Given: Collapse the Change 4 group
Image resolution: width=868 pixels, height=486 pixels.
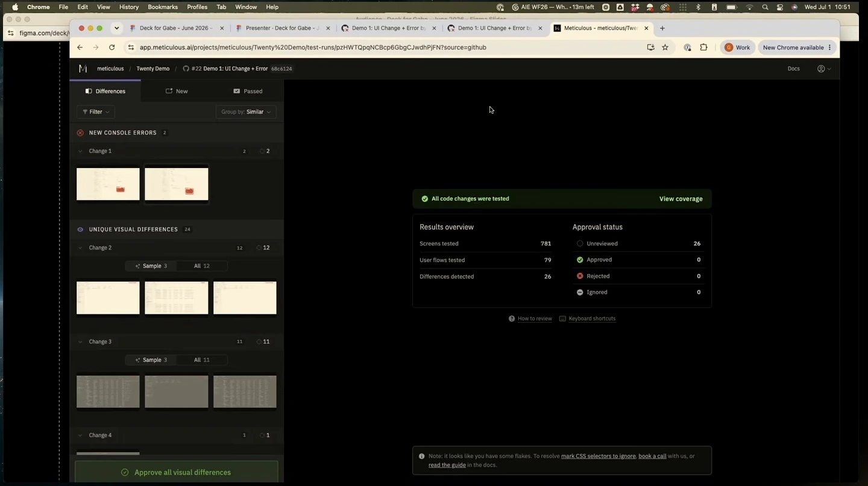Looking at the screenshot, I should pos(80,435).
